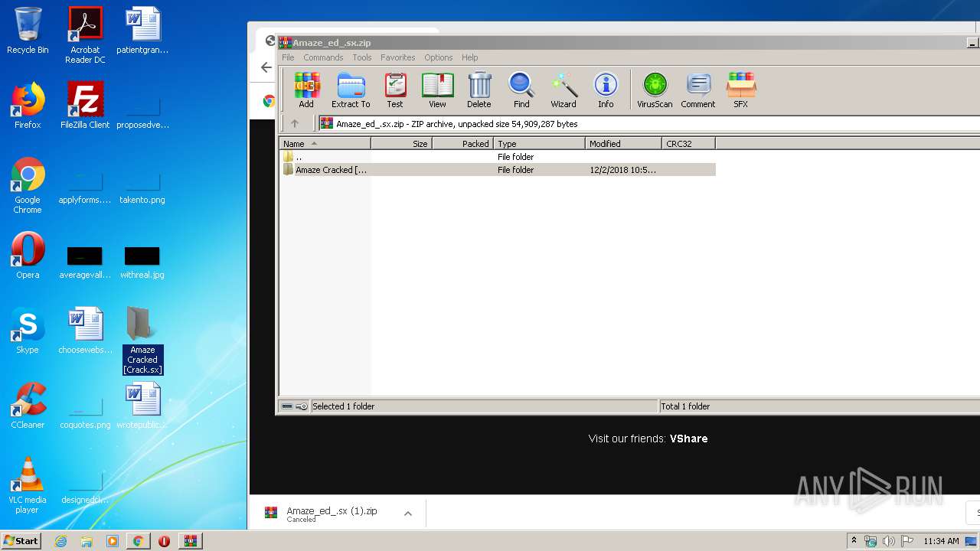Viewport: 980px width, 551px height.
Task: Show archive Info
Action: tap(606, 90)
